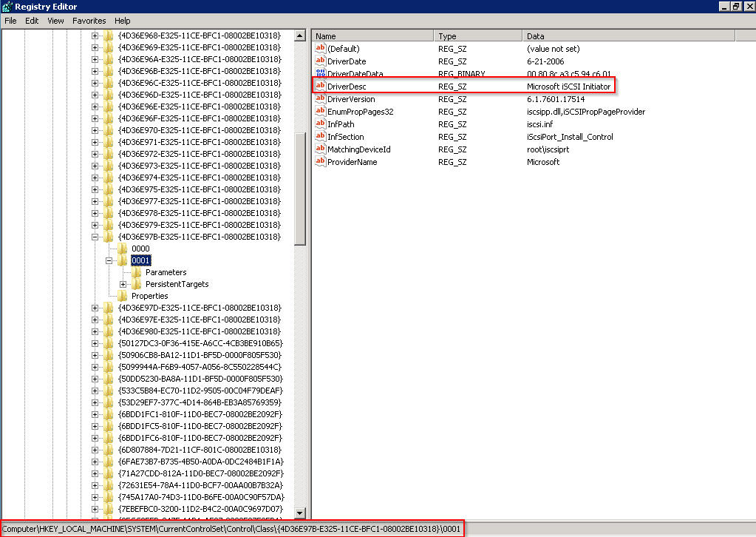The image size is (756, 537).
Task: Click the tree pane scroll up arrow
Action: click(300, 36)
